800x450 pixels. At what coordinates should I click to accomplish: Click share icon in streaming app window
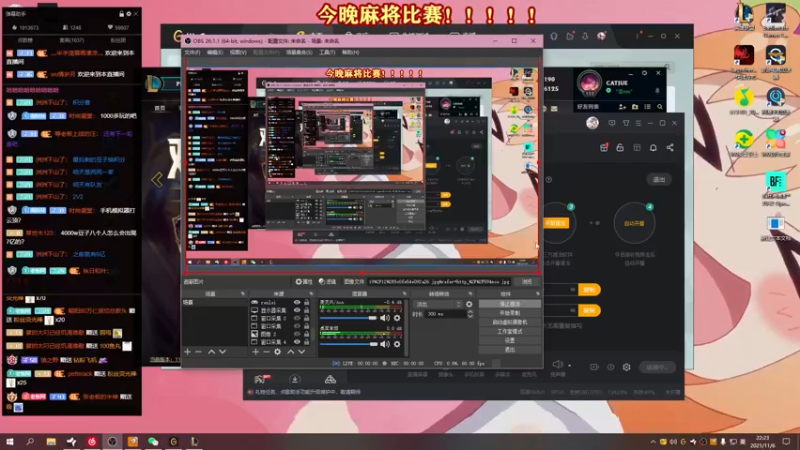pos(670,148)
